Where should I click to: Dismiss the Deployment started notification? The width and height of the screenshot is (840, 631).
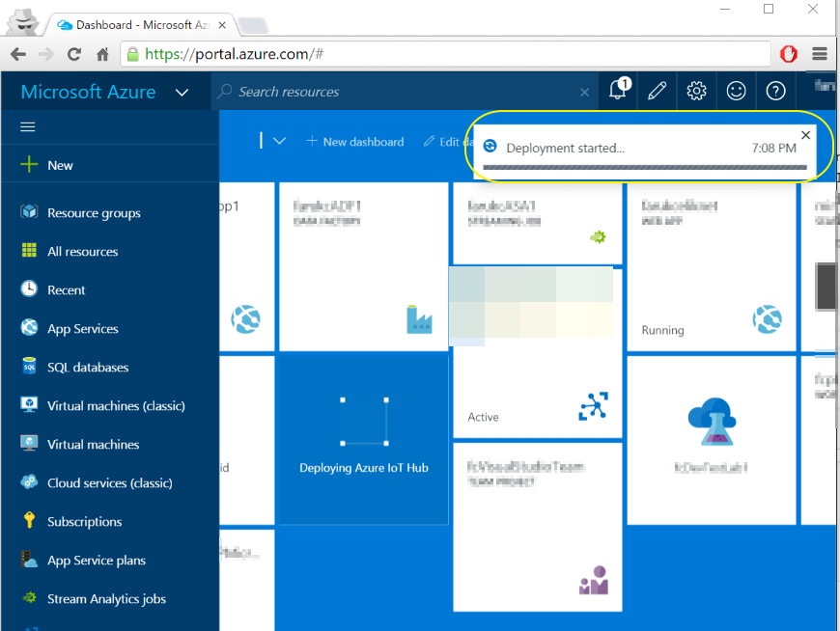tap(805, 135)
